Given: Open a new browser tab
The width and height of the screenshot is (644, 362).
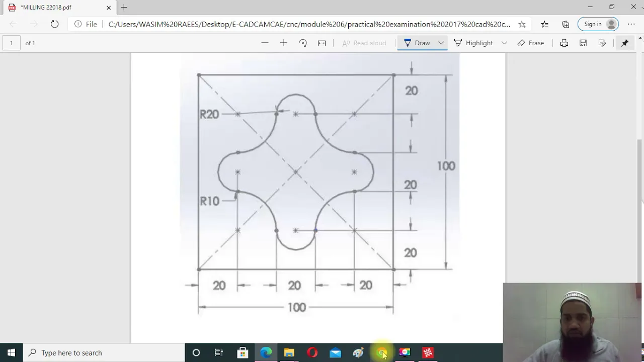Looking at the screenshot, I should [x=124, y=8].
